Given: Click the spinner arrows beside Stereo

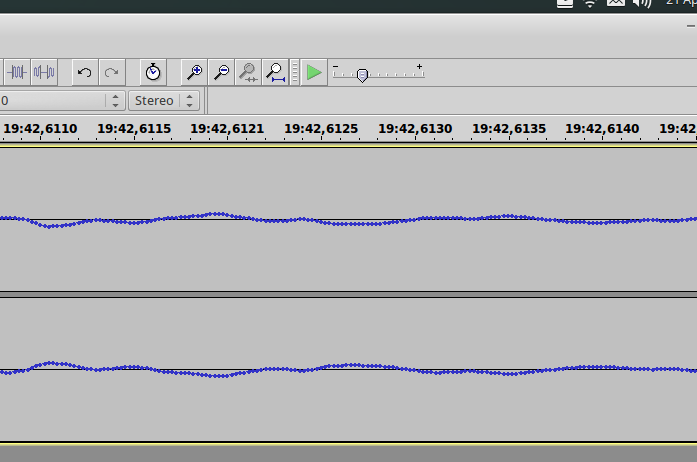Looking at the screenshot, I should click(190, 100).
